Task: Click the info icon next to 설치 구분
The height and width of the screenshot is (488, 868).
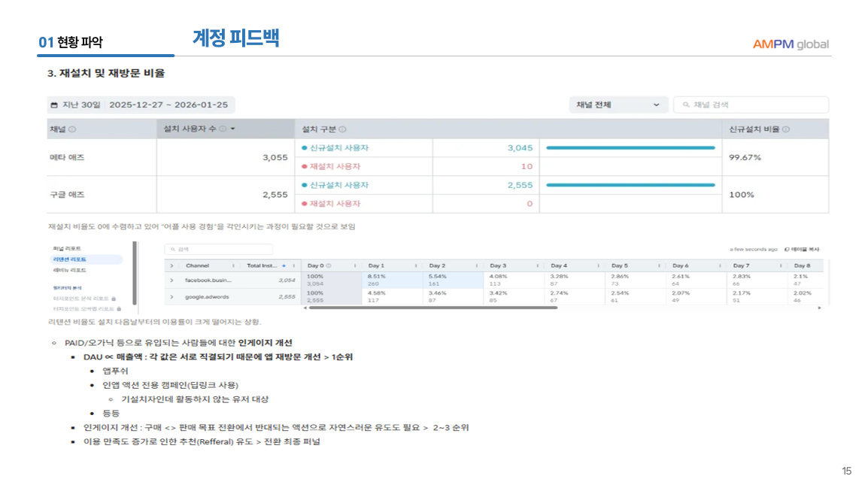Action: [x=343, y=129]
